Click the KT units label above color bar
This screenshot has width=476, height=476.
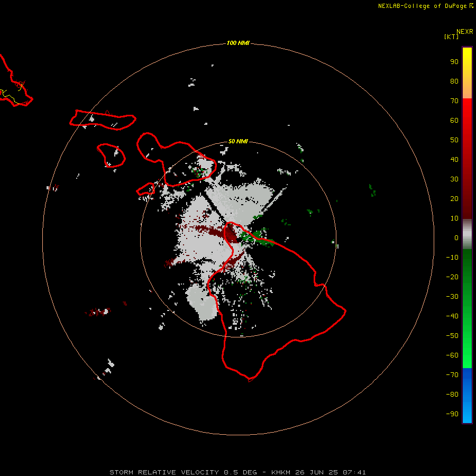coord(451,36)
